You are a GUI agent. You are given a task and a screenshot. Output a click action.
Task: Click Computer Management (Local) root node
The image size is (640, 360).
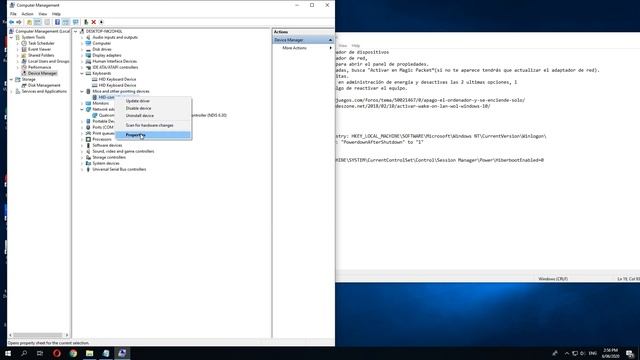[x=42, y=31]
